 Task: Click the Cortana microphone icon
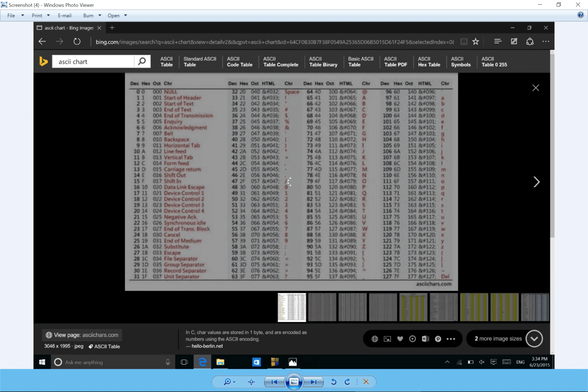pos(168,362)
